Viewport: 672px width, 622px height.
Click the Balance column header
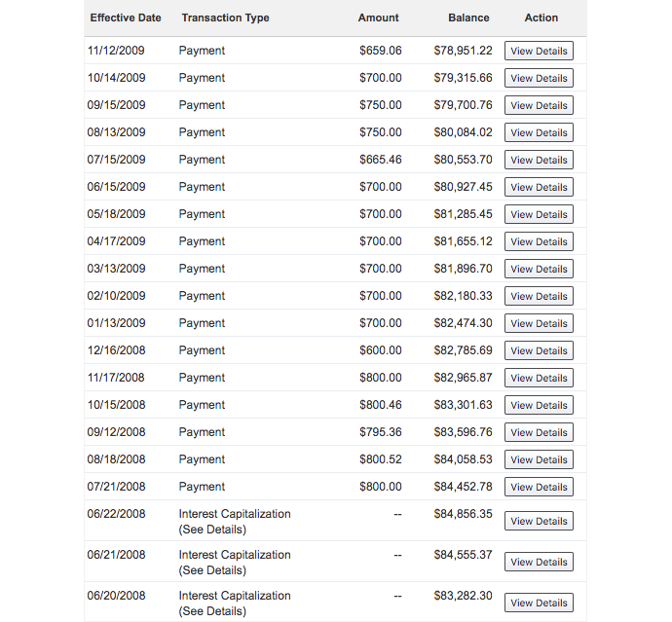[x=468, y=18]
